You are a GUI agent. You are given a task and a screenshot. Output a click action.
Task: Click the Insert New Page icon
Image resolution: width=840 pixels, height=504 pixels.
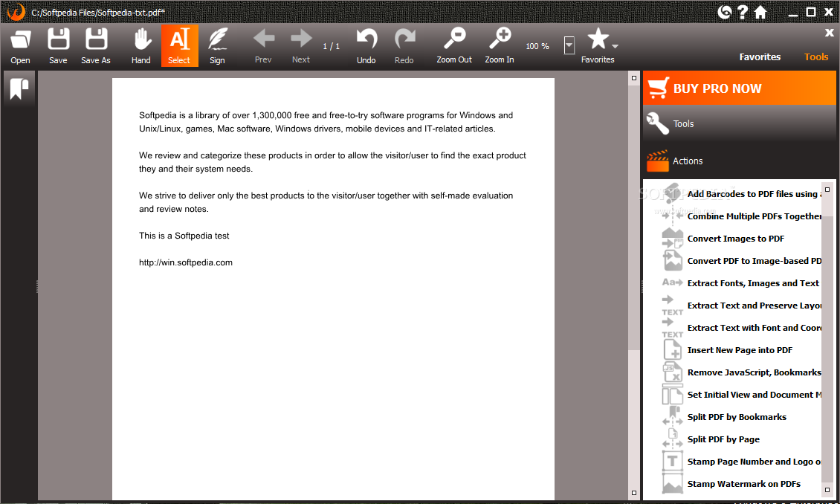(x=672, y=350)
